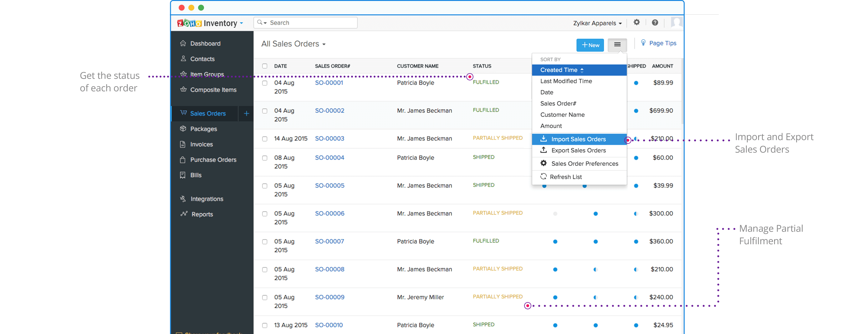Go to Composite Items
The height and width of the screenshot is (334, 868).
point(213,89)
